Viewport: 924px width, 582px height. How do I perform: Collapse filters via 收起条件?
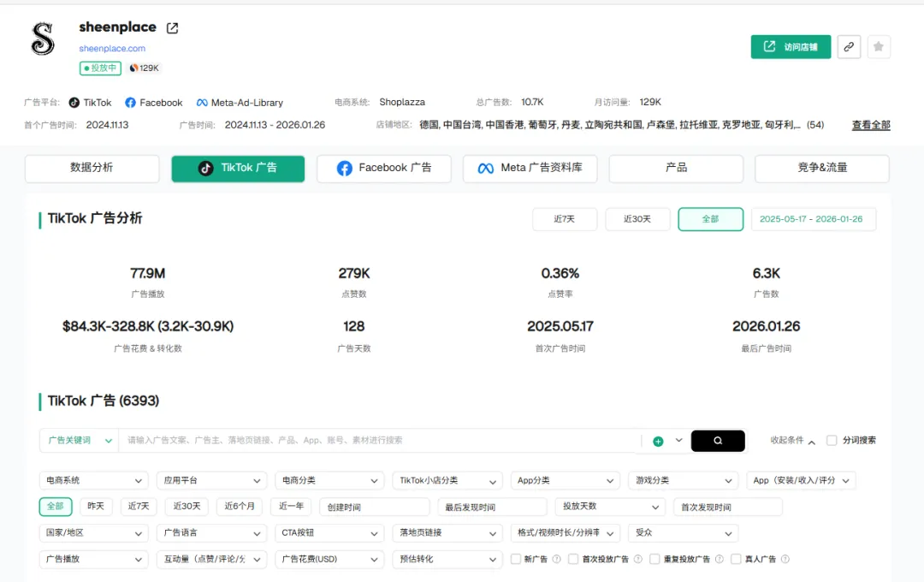[x=792, y=441]
